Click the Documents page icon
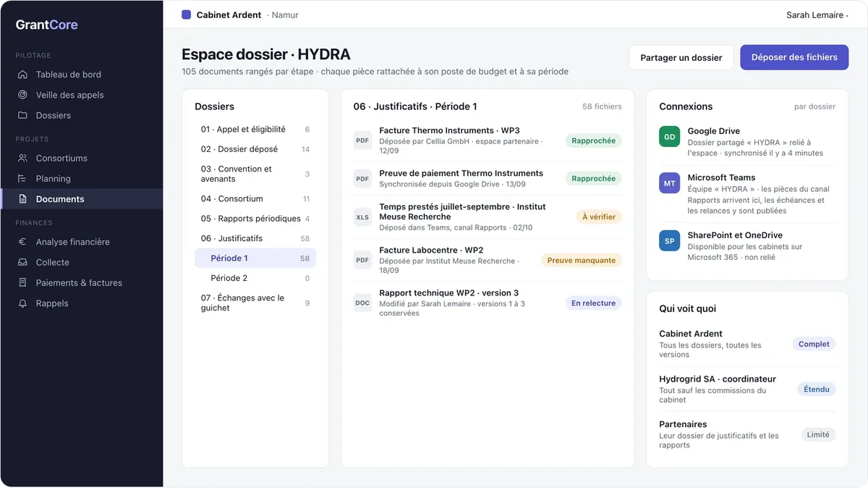The width and height of the screenshot is (868, 488). tap(22, 199)
